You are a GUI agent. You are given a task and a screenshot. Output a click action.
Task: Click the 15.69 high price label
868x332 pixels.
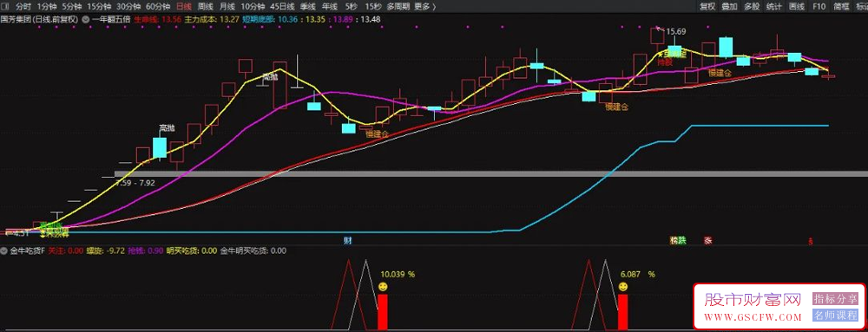click(x=676, y=31)
